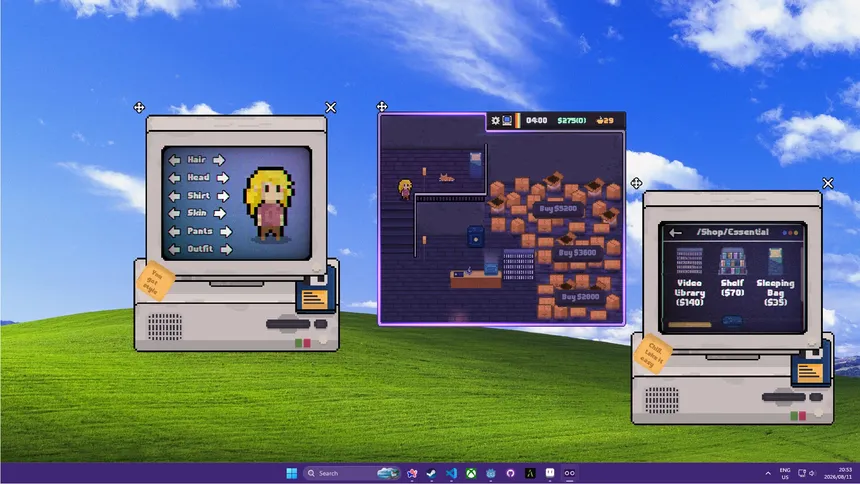Image resolution: width=860 pixels, height=484 pixels.
Task: Switch to previous Shirt option
Action: pos(174,196)
